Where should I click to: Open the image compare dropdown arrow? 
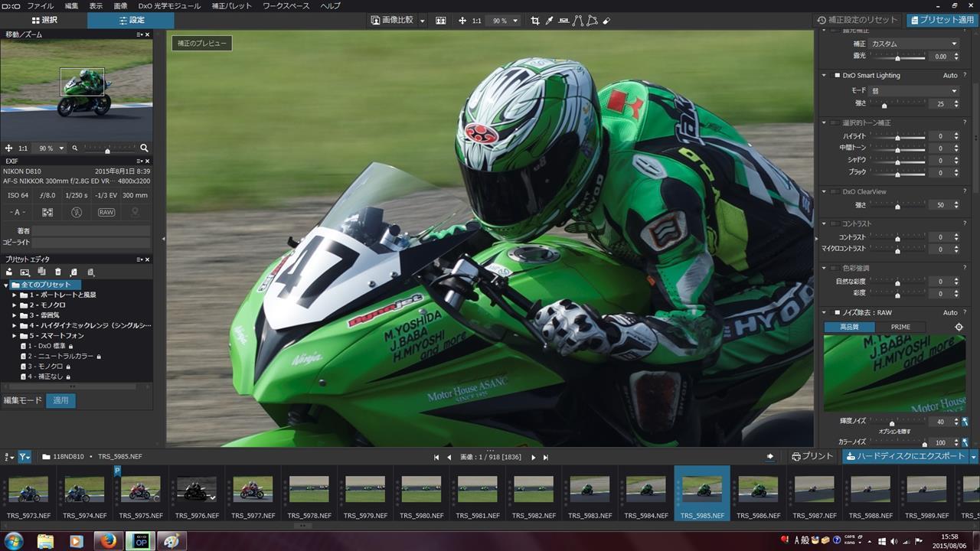(x=423, y=21)
